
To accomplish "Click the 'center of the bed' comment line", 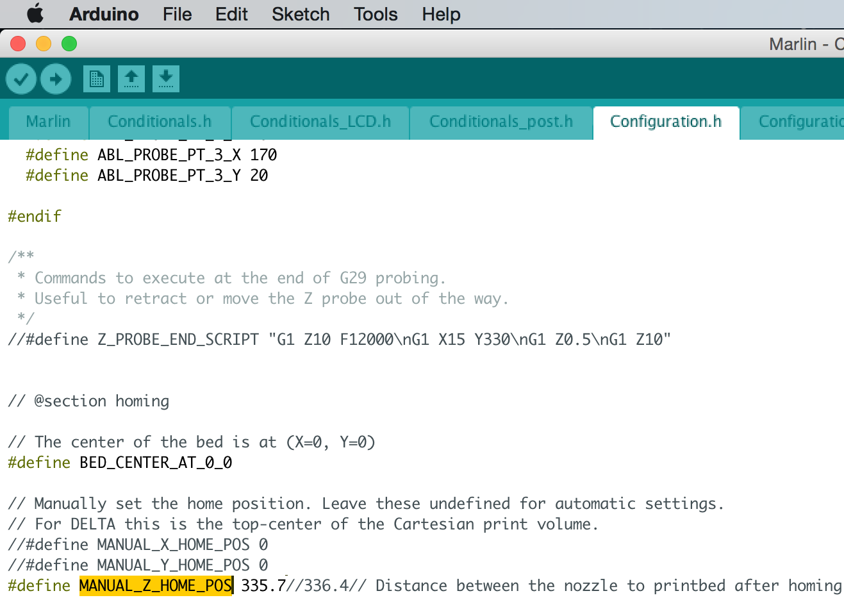I will click(x=192, y=442).
